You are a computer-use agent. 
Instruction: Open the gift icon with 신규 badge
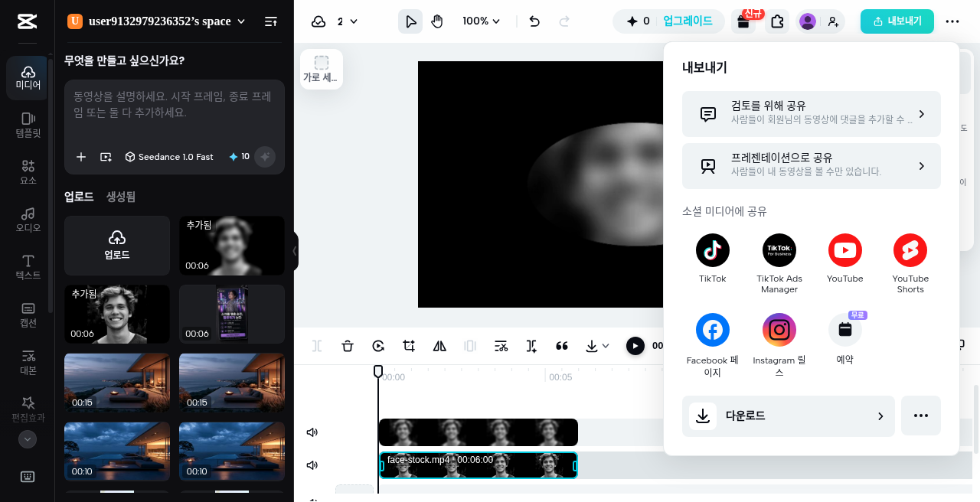743,21
